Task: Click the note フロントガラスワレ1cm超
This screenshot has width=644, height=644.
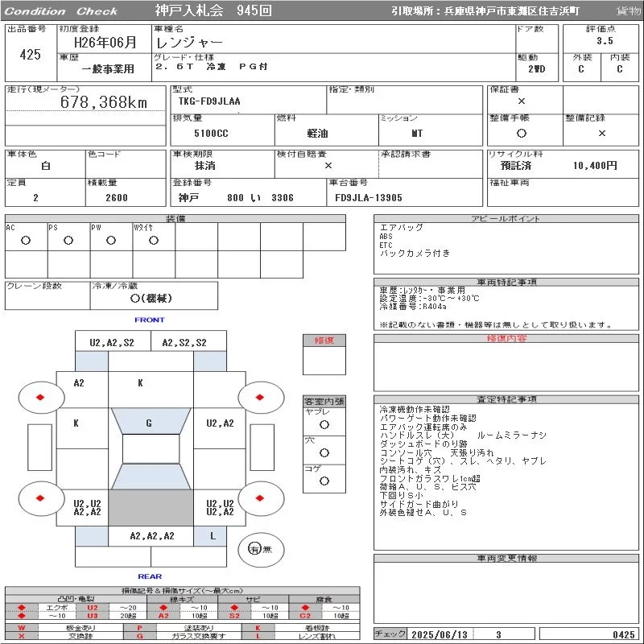Action: (430, 478)
